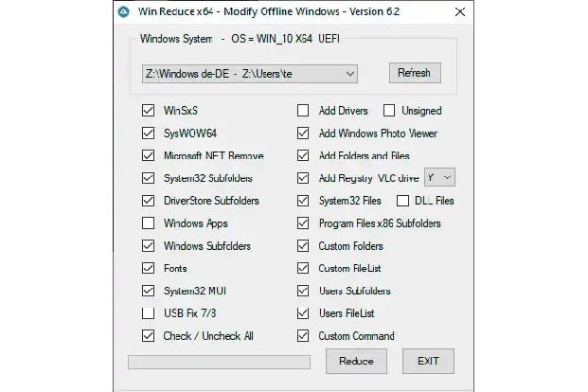Click the Win Reduce app icon in title bar
This screenshot has height=392, width=588.
pyautogui.click(x=123, y=12)
